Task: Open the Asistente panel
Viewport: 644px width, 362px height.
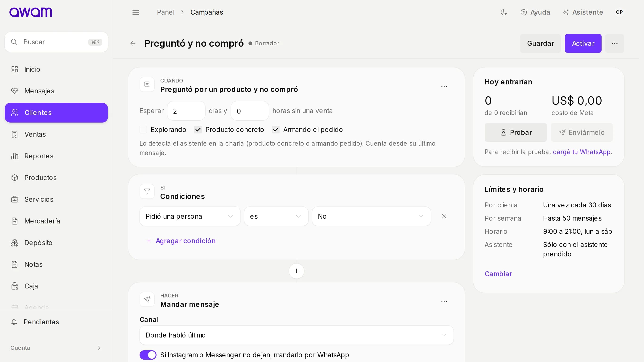Action: (583, 12)
